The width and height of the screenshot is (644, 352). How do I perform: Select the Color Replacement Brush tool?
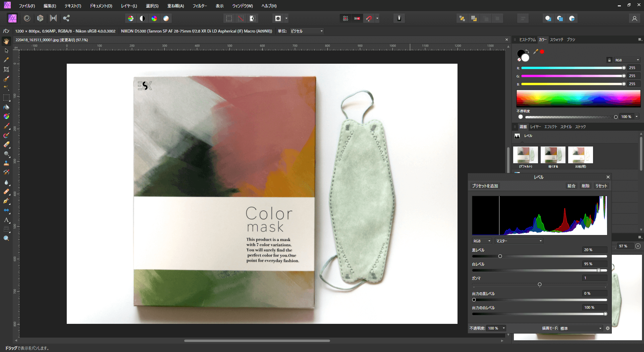click(x=6, y=135)
